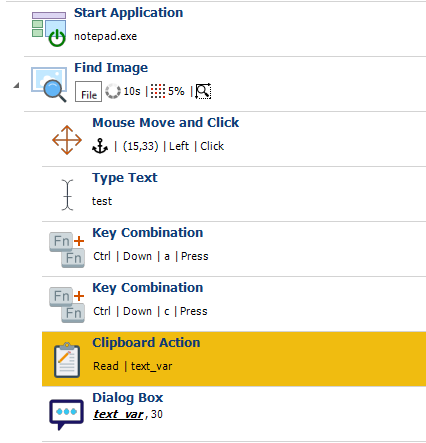Click the Mouse Move and Click heading
426x443 pixels.
tap(166, 123)
